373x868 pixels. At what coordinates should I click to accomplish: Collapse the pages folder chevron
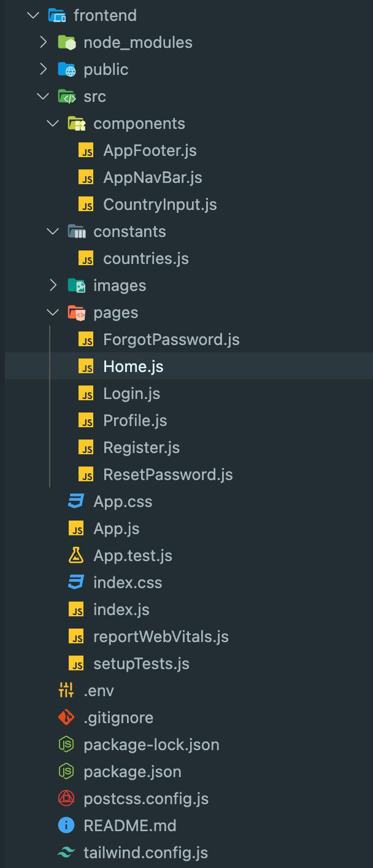tap(53, 312)
